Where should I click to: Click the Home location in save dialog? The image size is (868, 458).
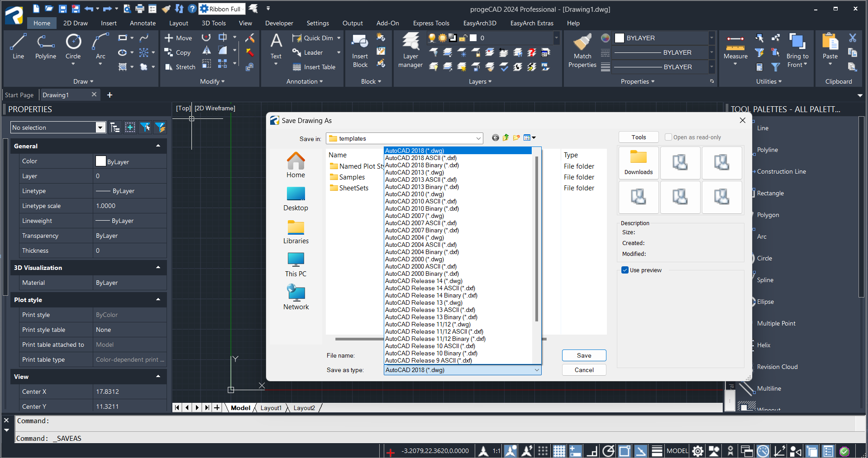(x=296, y=165)
